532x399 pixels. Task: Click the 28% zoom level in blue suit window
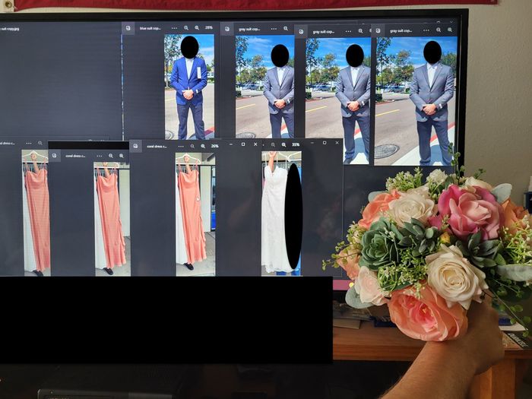209,28
